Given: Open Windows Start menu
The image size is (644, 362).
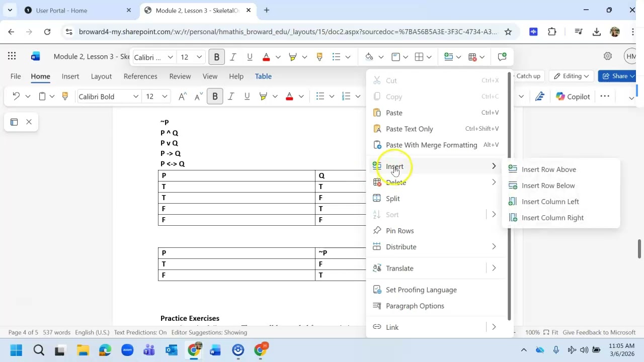Looking at the screenshot, I should (x=16, y=350).
